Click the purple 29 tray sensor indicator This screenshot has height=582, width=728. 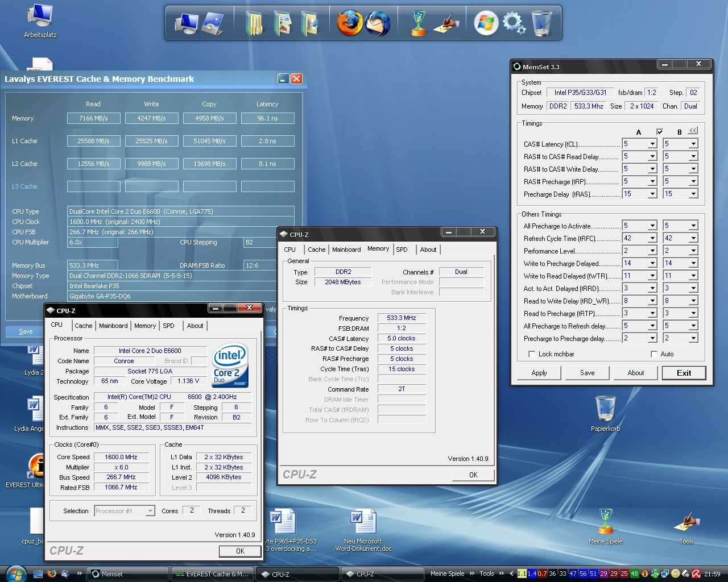603,573
